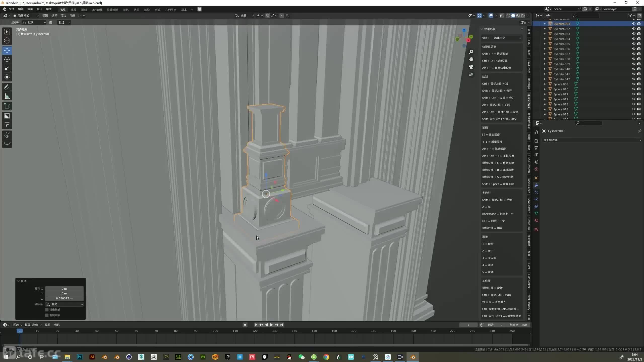Expand Sphere.010 tree row

click(545, 89)
